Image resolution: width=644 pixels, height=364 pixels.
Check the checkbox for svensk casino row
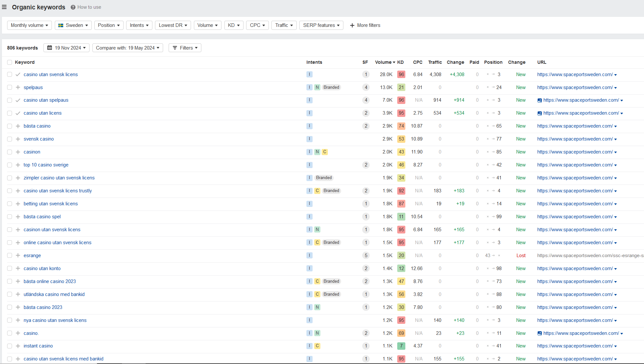pyautogui.click(x=9, y=139)
